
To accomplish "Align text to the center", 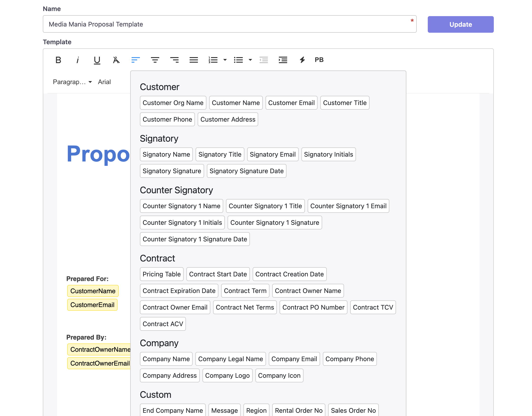I will coord(155,60).
